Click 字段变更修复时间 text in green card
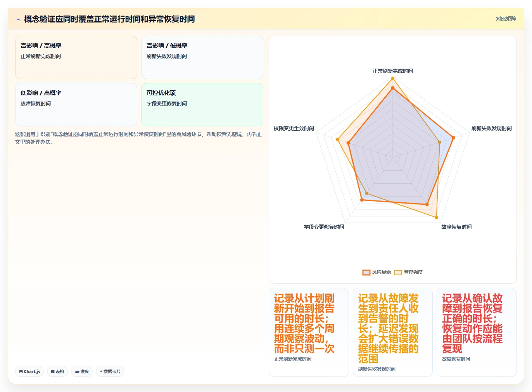This screenshot has width=532, height=392. (x=167, y=104)
